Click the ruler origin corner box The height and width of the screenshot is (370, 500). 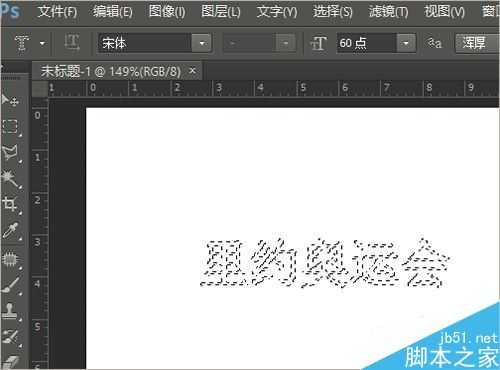40,89
